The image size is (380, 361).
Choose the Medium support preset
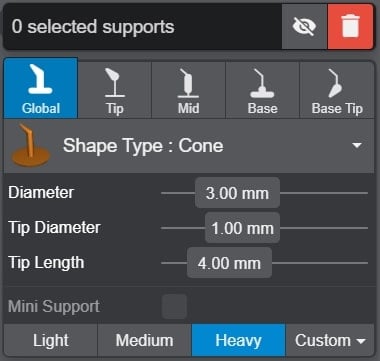pyautogui.click(x=144, y=340)
